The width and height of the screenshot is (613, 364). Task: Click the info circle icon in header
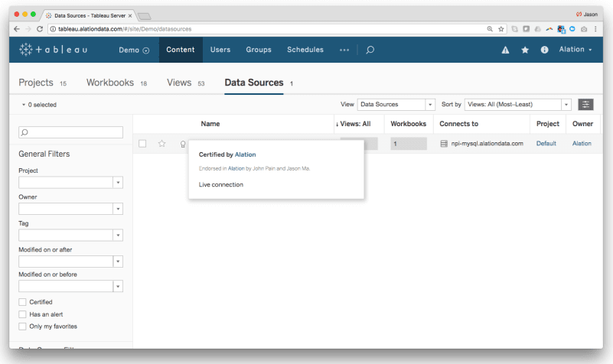pos(545,50)
